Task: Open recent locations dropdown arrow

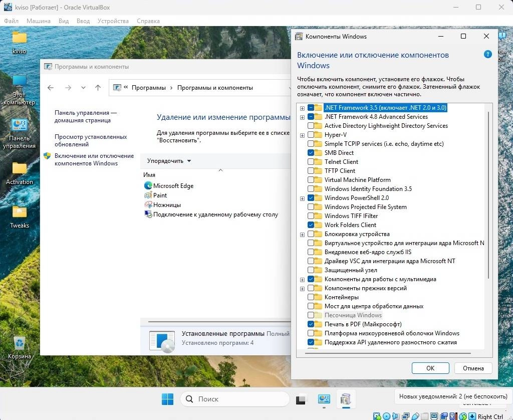Action: pos(83,88)
